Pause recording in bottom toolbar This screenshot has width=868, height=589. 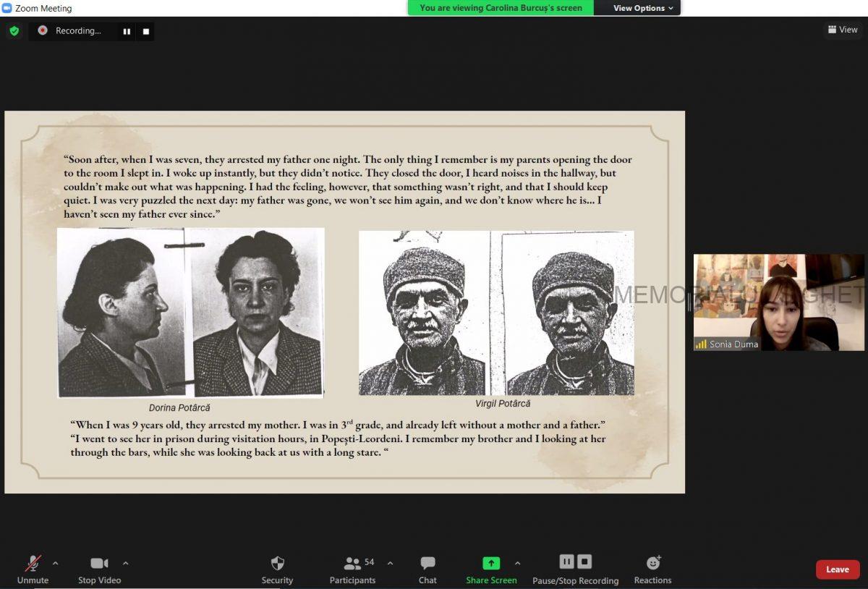pos(566,562)
